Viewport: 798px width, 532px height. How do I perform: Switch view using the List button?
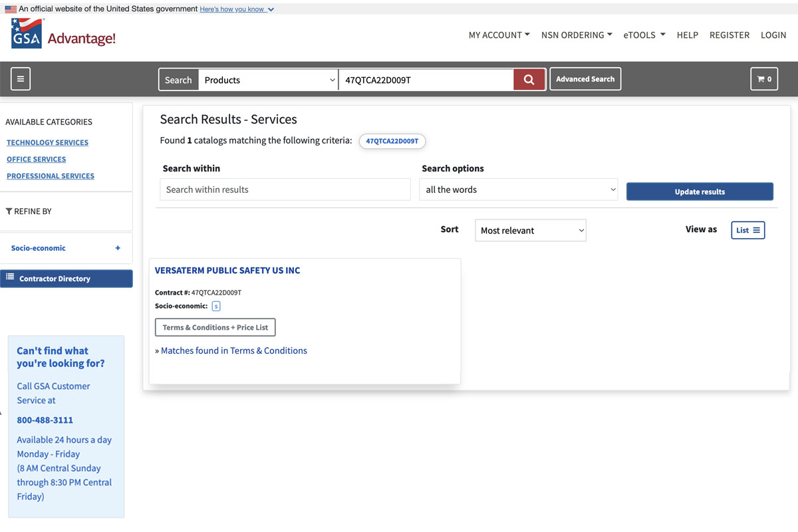[x=748, y=230]
